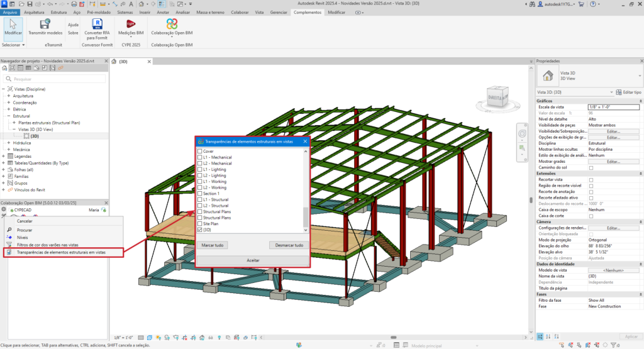Click the CYPECAD settings gear icon

coord(4,209)
